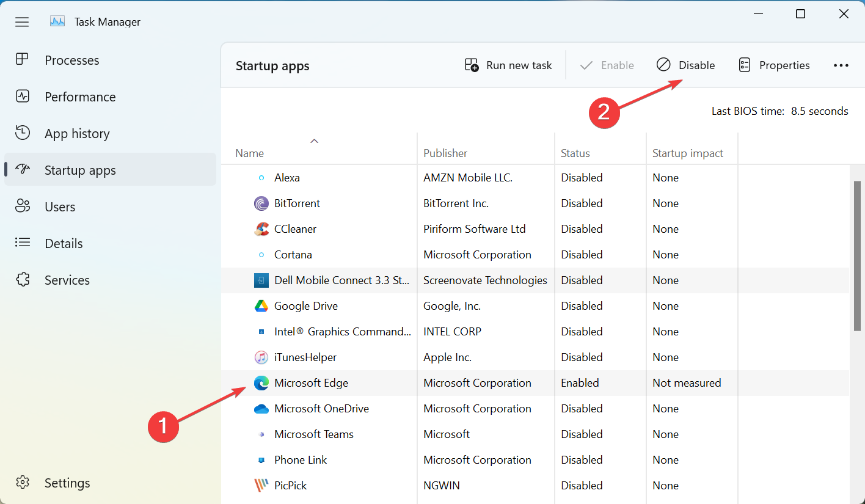Click the Enabled status cell

(580, 383)
